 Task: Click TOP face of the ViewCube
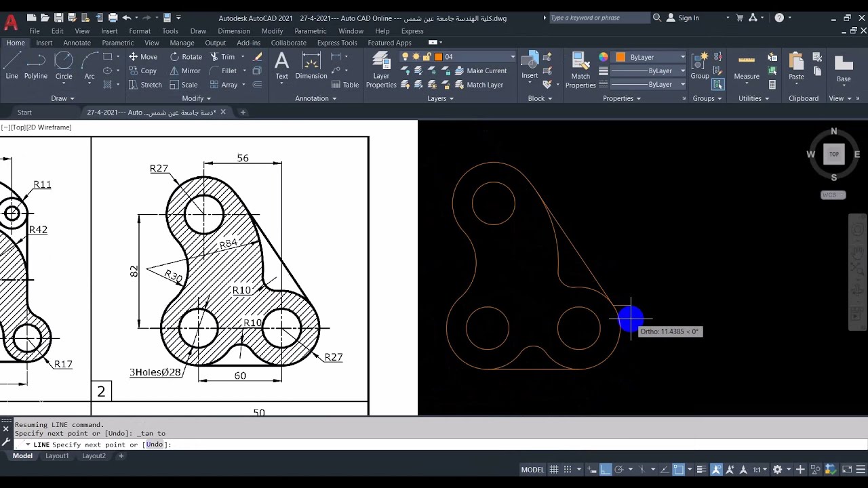(834, 154)
